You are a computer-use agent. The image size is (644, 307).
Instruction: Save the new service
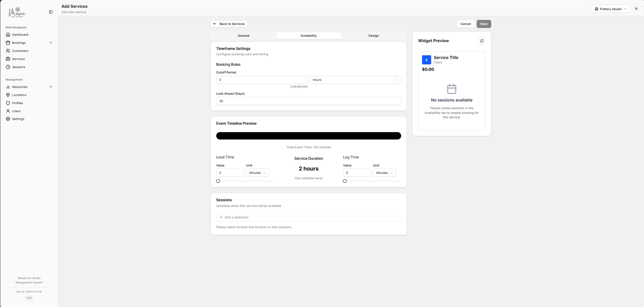click(483, 24)
